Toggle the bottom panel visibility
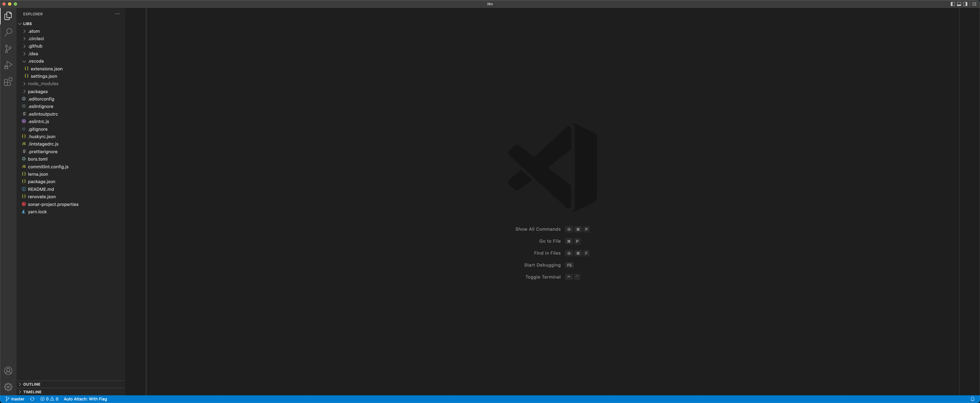The width and height of the screenshot is (980, 403). pos(959,4)
